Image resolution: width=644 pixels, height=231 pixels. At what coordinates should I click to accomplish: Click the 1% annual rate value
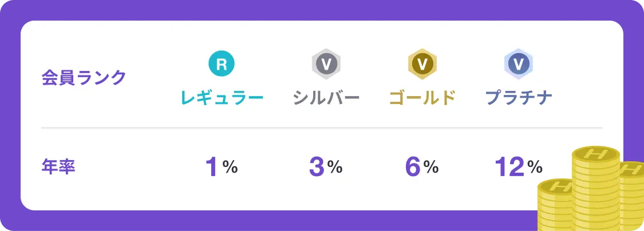pos(222,168)
